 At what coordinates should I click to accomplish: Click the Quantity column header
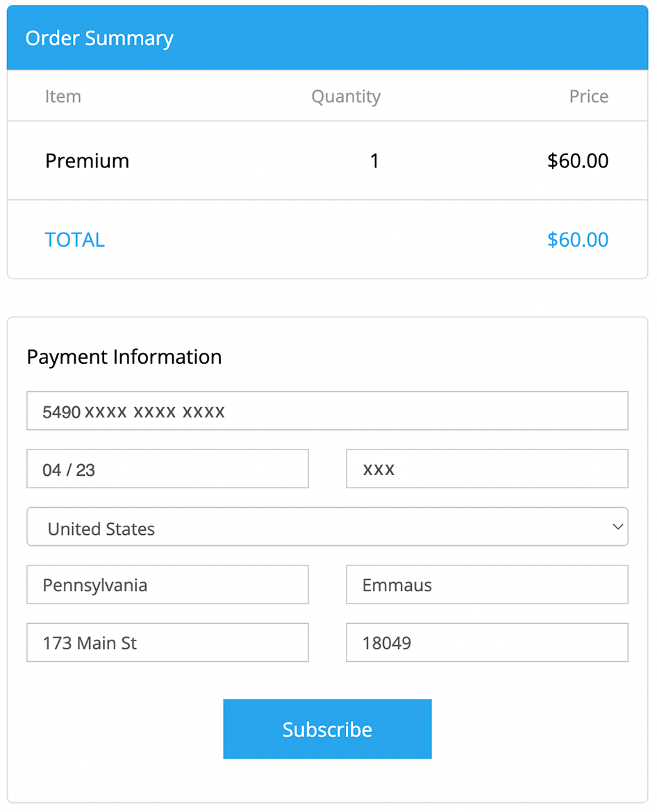click(345, 97)
